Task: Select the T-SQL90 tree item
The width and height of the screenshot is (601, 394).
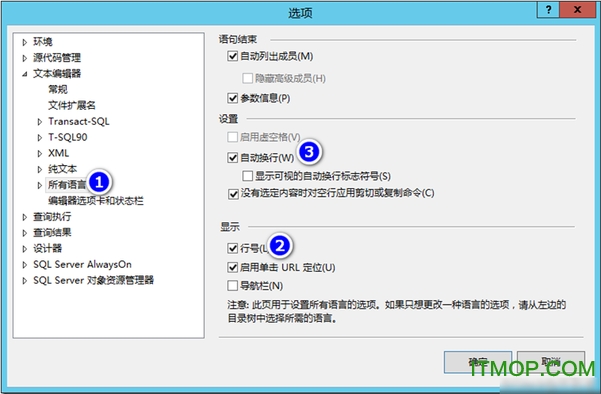Action: click(x=67, y=137)
